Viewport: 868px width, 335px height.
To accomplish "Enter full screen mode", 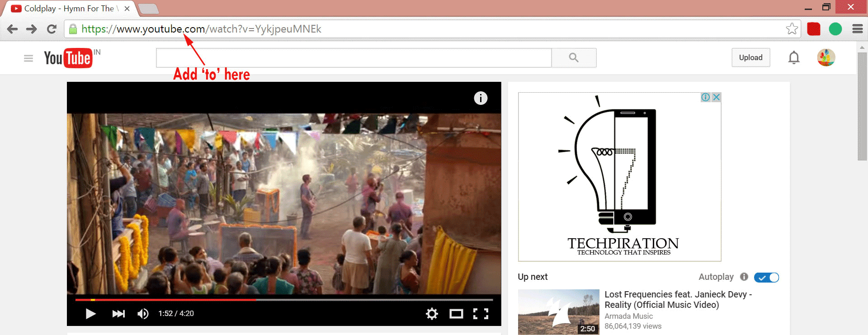I will 481,314.
